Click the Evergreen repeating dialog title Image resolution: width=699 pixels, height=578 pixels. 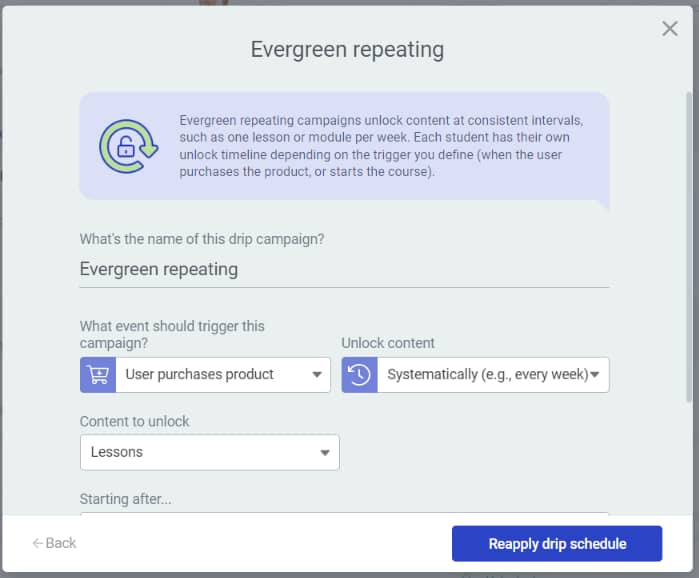[347, 49]
